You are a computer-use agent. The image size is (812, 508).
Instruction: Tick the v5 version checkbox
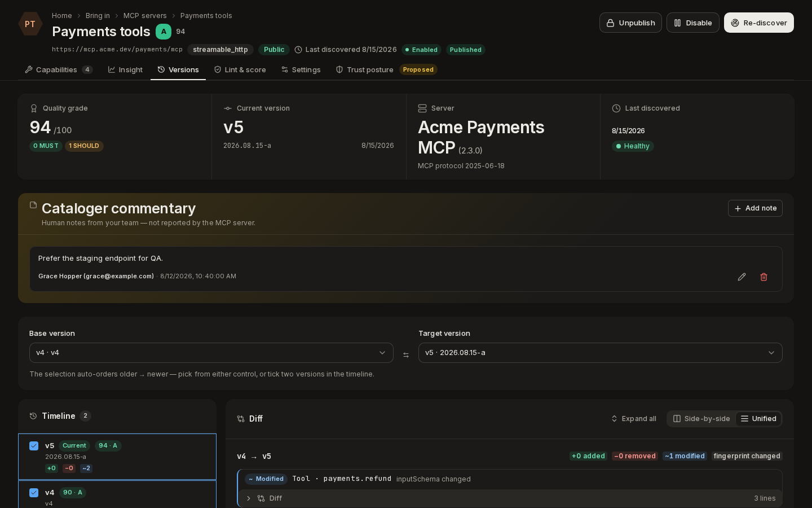(x=34, y=446)
